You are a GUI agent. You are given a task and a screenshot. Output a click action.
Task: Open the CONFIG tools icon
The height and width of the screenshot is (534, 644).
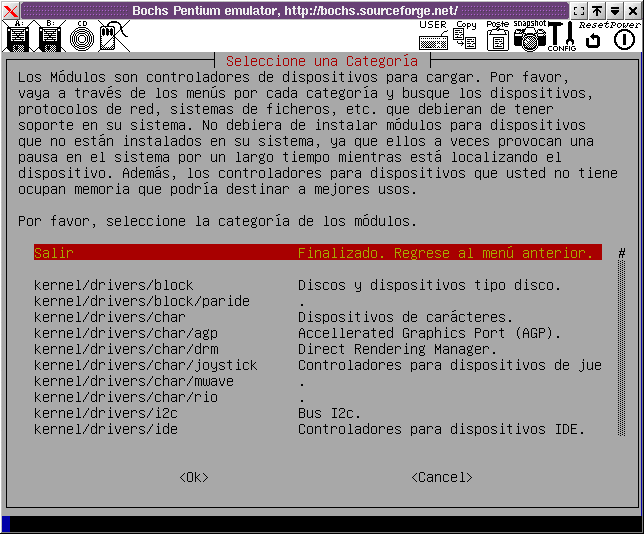tap(562, 37)
